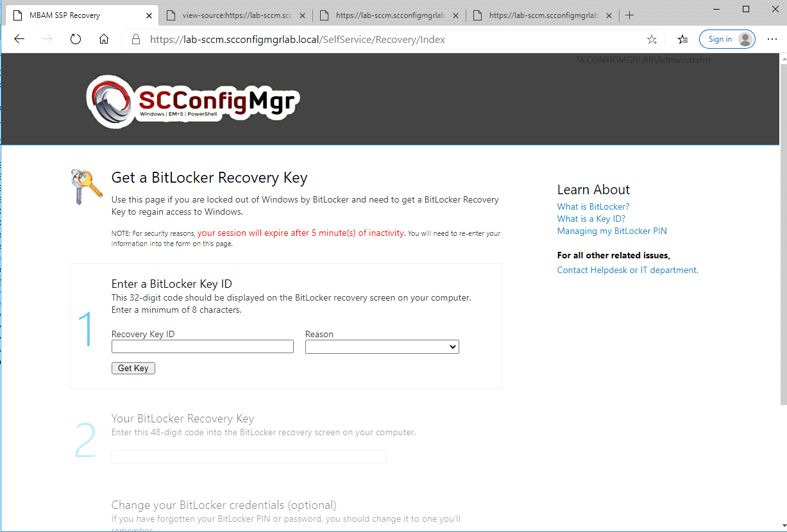The height and width of the screenshot is (532, 787).
Task: Open the browser settings ellipsis menu
Action: 772,39
